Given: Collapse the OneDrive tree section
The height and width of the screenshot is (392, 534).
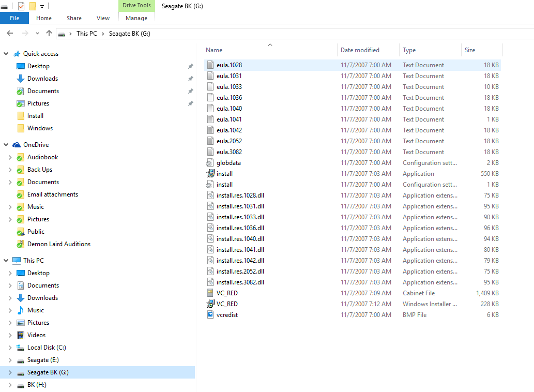Looking at the screenshot, I should 6,145.
